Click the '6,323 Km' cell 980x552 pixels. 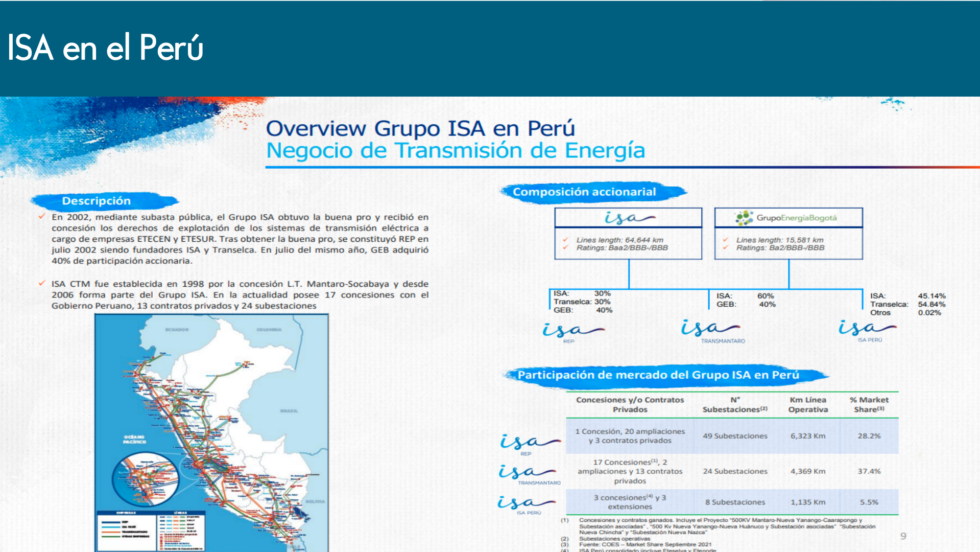808,436
